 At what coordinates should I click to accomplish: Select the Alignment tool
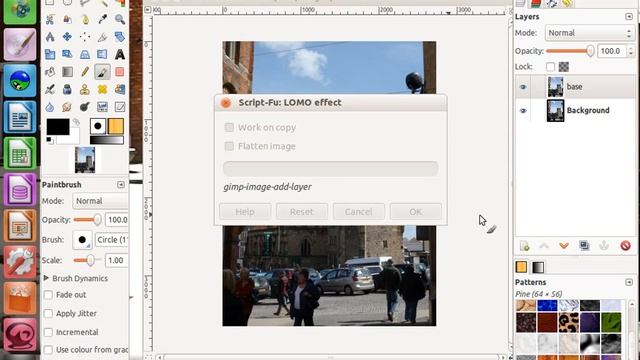pos(85,37)
